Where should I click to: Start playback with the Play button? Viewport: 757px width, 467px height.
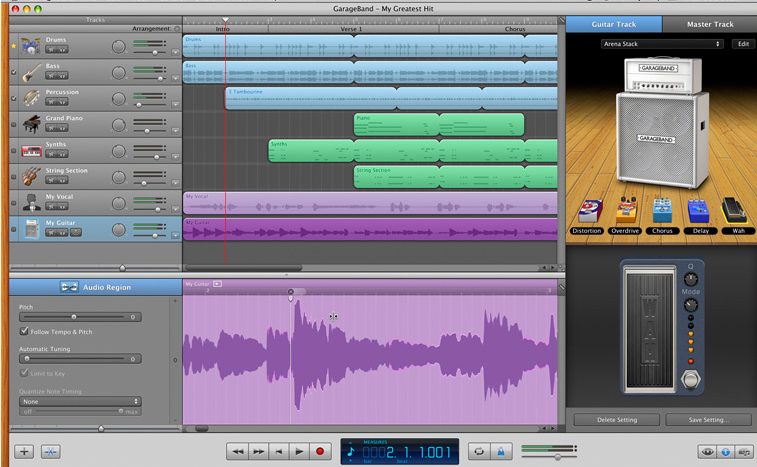299,452
